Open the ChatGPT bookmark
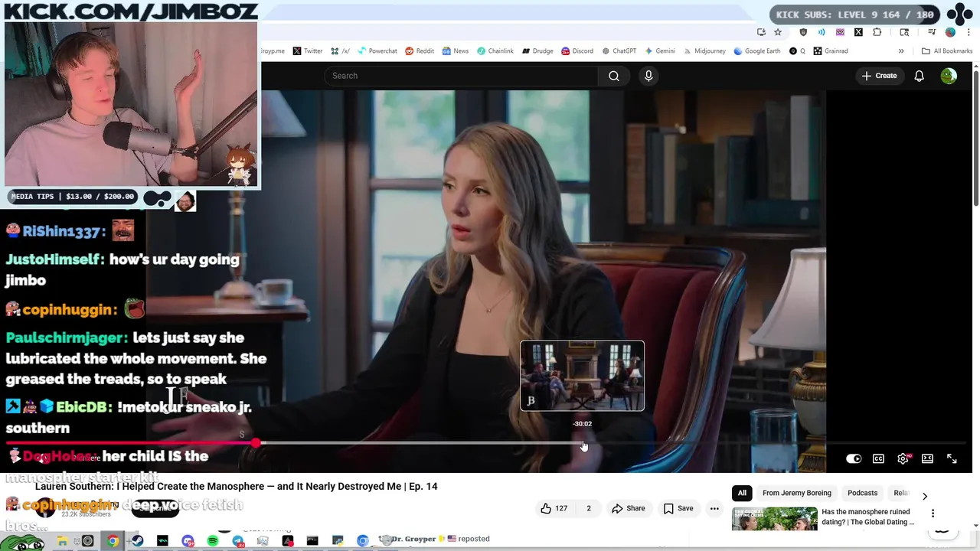Screen dimensions: 980x551 coord(619,51)
